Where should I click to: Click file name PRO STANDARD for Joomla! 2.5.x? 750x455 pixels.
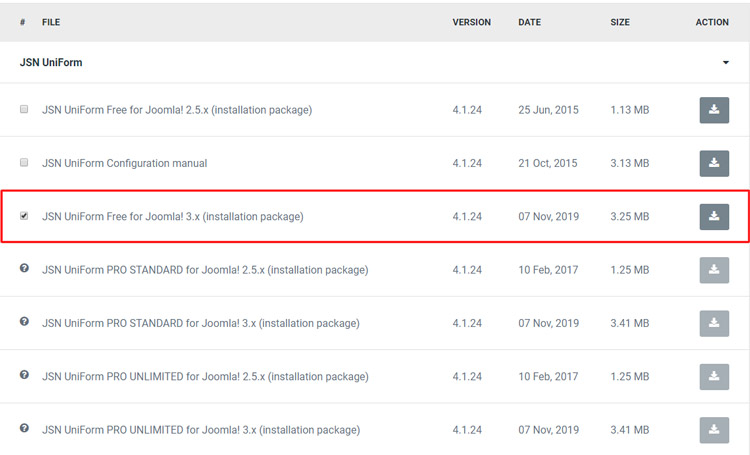tap(205, 270)
